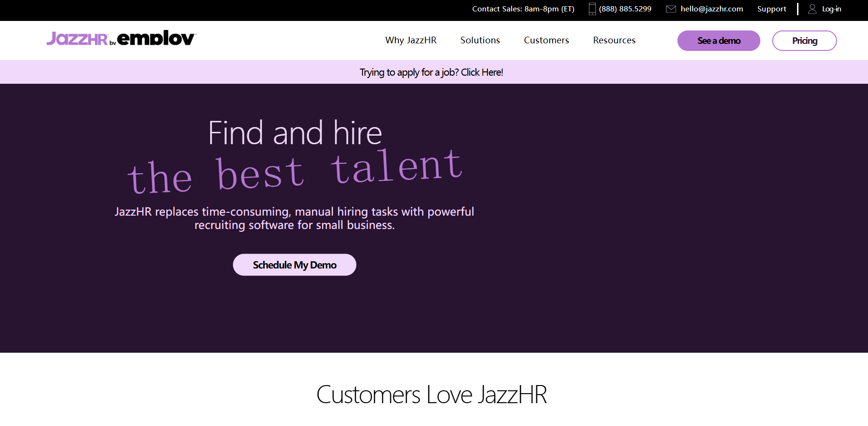Viewport: 868px width, 426px height.
Task: Click the user profile icon by Log-in
Action: pyautogui.click(x=812, y=9)
